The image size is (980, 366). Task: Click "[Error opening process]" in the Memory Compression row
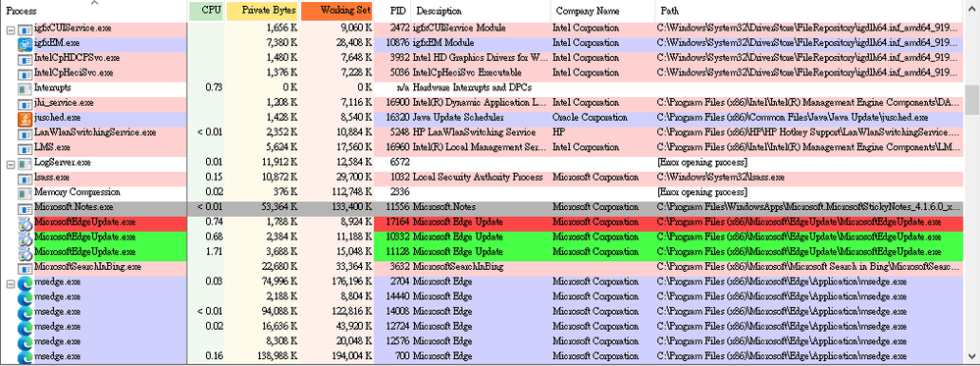(x=701, y=192)
